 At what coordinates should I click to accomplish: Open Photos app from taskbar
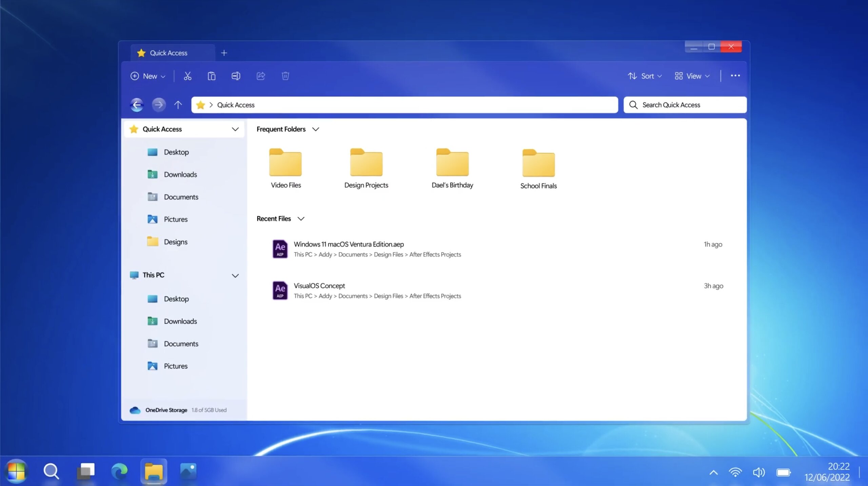click(188, 471)
